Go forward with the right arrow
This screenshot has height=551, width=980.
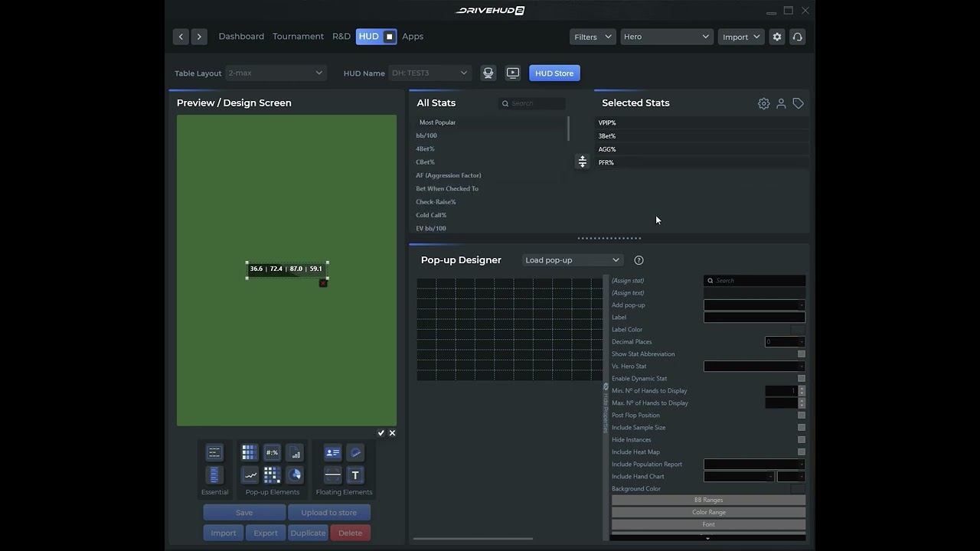[199, 37]
